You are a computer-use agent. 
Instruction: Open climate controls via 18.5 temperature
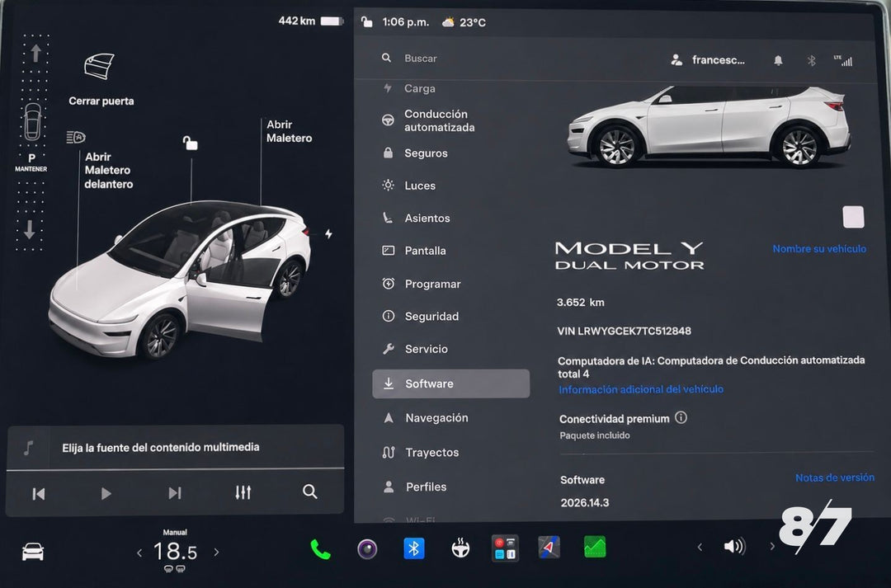(x=176, y=551)
